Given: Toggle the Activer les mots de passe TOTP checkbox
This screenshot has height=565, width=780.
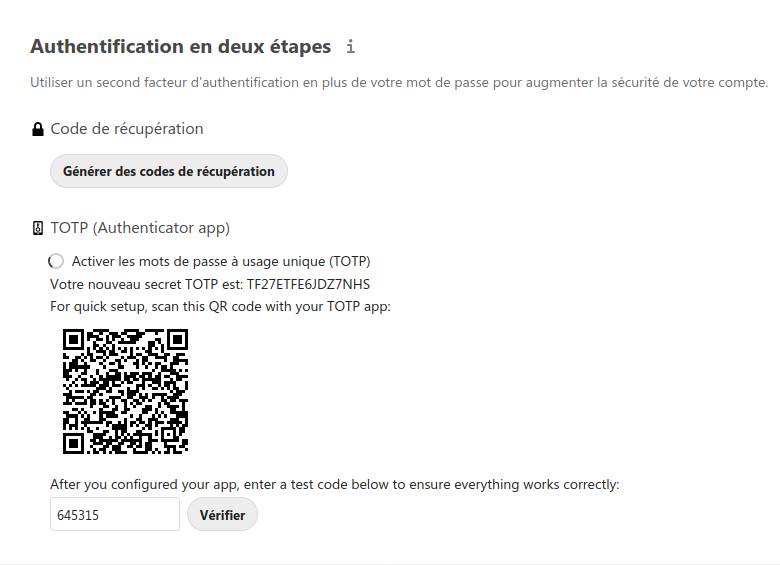Looking at the screenshot, I should [56, 261].
